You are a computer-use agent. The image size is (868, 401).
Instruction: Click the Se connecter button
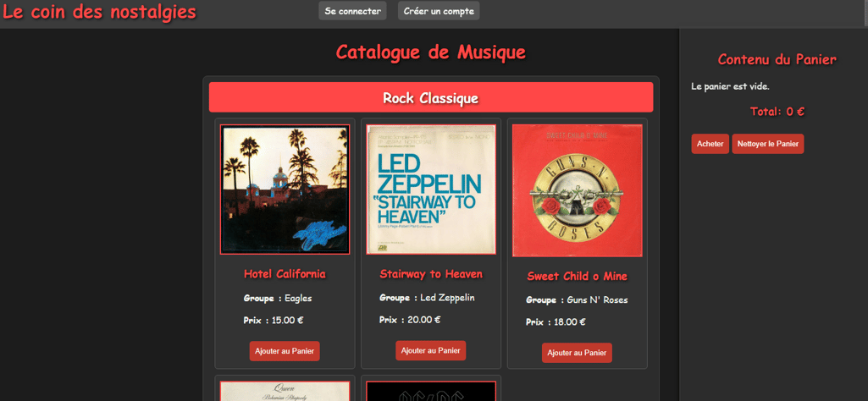[x=352, y=10]
